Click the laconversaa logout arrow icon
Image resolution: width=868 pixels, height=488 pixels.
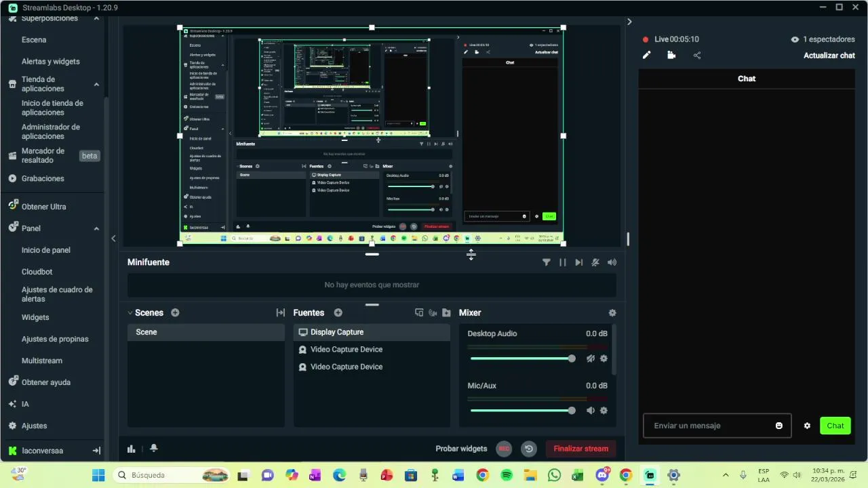coord(96,451)
